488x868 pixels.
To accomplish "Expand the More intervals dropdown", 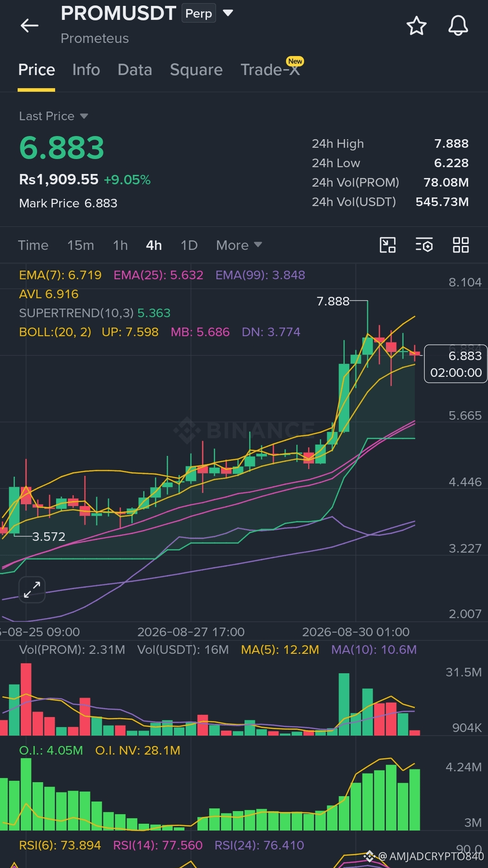I will [x=239, y=245].
